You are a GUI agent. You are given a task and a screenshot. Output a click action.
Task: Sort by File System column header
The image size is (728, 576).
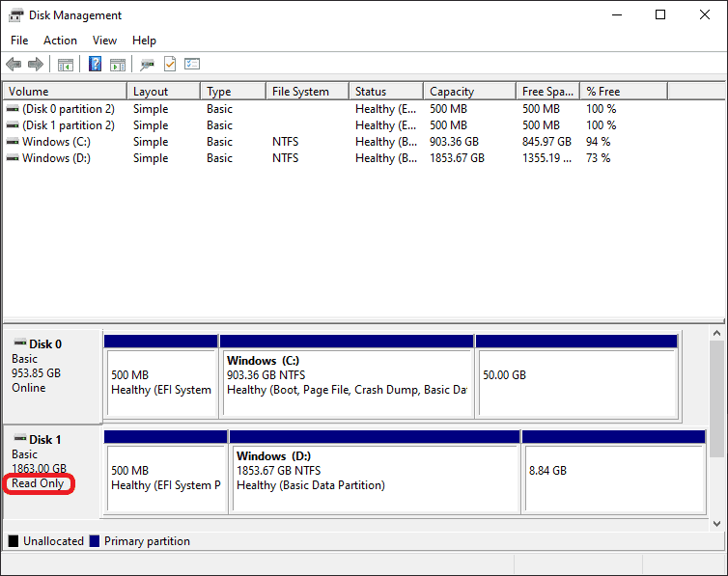(x=300, y=92)
